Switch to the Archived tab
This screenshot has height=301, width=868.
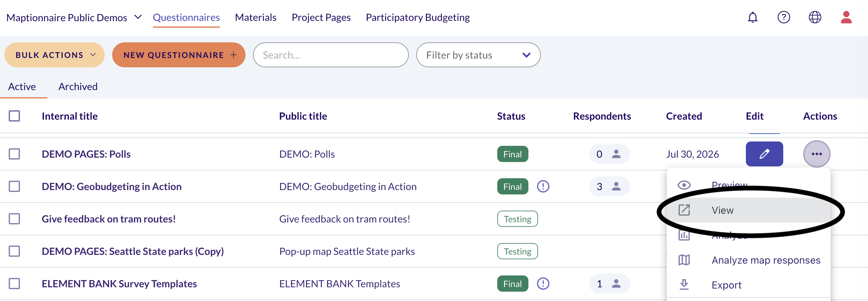pyautogui.click(x=78, y=87)
